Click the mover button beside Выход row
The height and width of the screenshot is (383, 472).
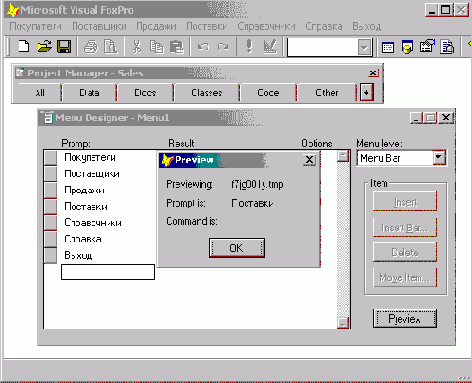click(51, 255)
